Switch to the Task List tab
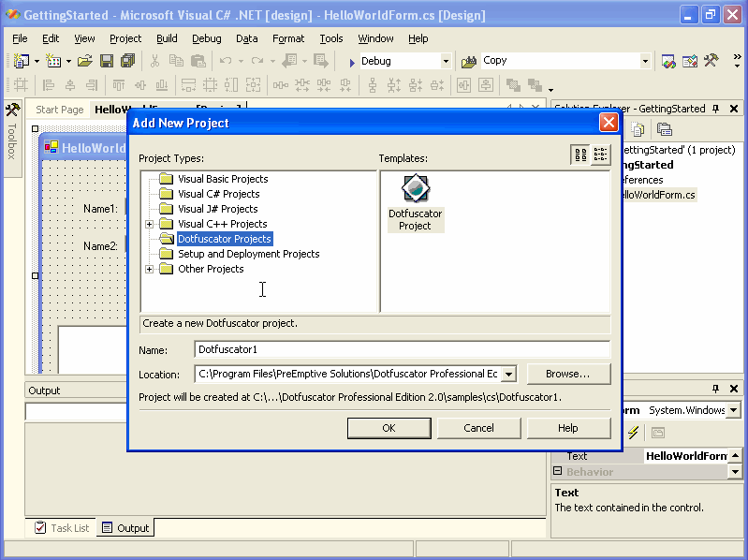The width and height of the screenshot is (748, 560). point(62,528)
